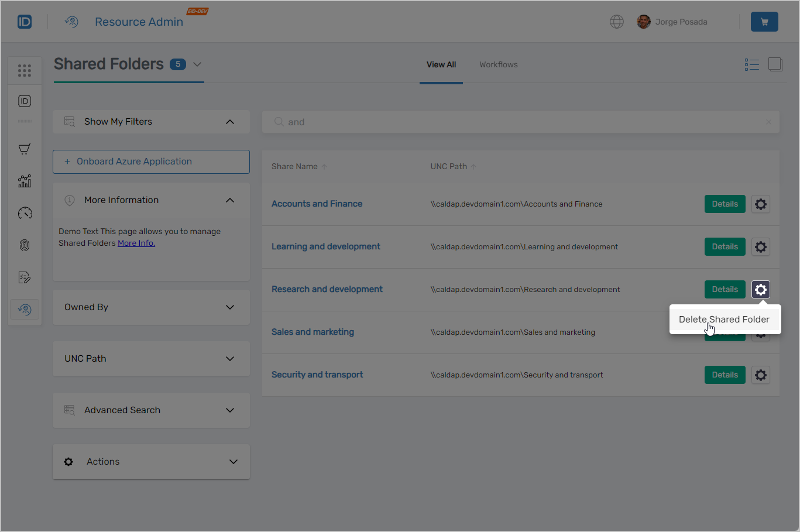
Task: Click the fingerprint icon in the sidebar
Action: (24, 245)
